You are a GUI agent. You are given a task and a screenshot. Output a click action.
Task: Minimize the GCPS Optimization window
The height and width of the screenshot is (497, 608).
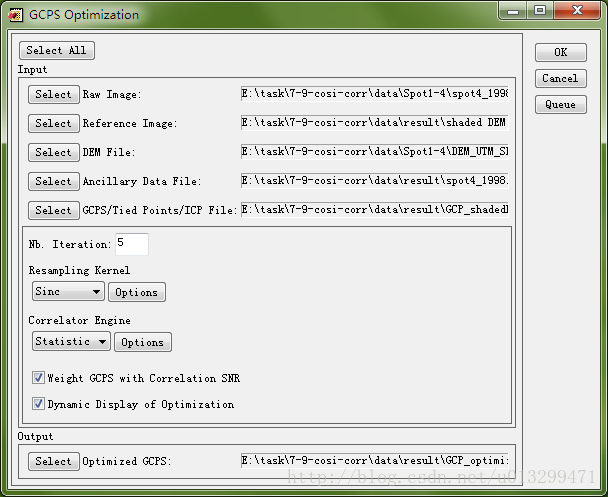coord(512,11)
